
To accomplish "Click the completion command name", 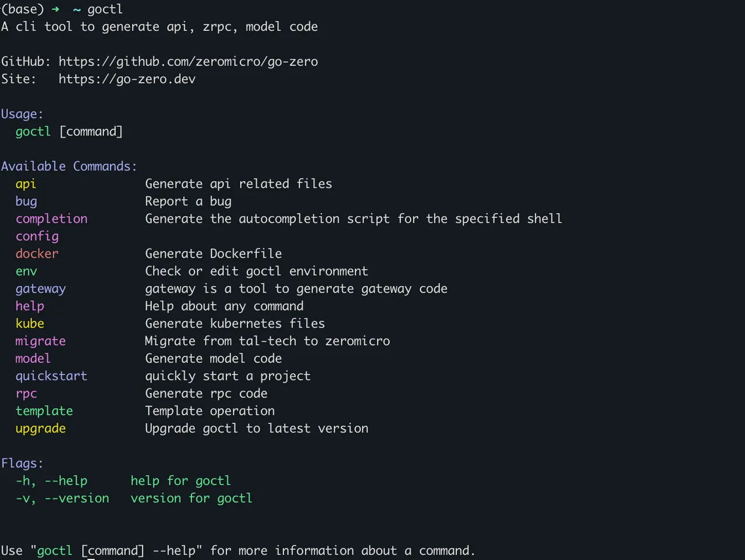I will pos(51,219).
